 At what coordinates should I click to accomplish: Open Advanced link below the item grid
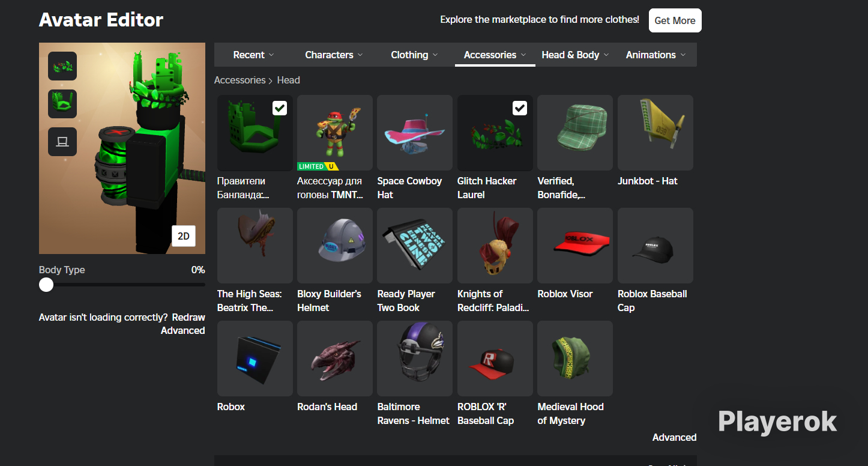[x=675, y=437]
